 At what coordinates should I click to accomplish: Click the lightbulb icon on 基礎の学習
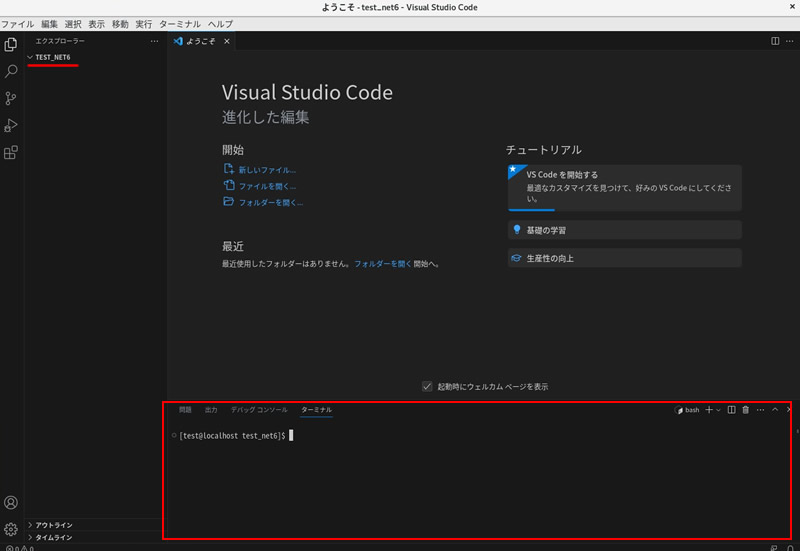pos(517,230)
